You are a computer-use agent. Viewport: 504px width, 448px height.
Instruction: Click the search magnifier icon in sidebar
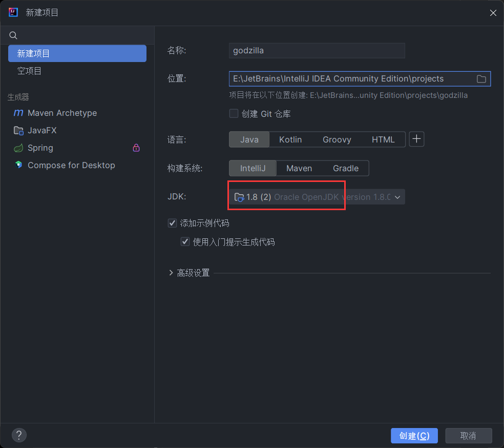(x=13, y=35)
